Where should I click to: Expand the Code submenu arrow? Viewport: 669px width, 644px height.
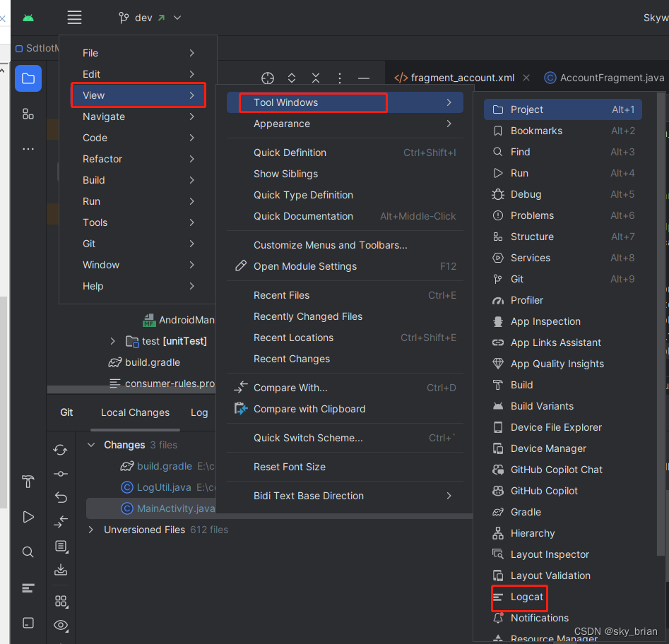point(192,138)
